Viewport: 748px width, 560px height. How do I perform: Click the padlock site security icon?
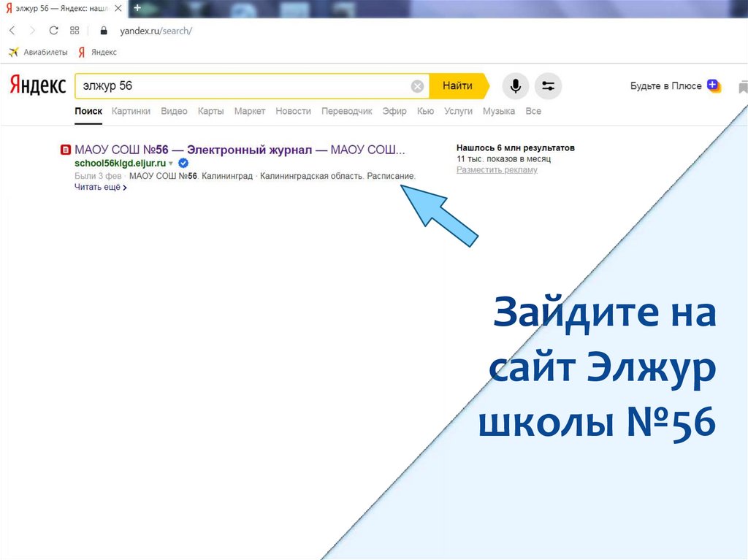(103, 31)
